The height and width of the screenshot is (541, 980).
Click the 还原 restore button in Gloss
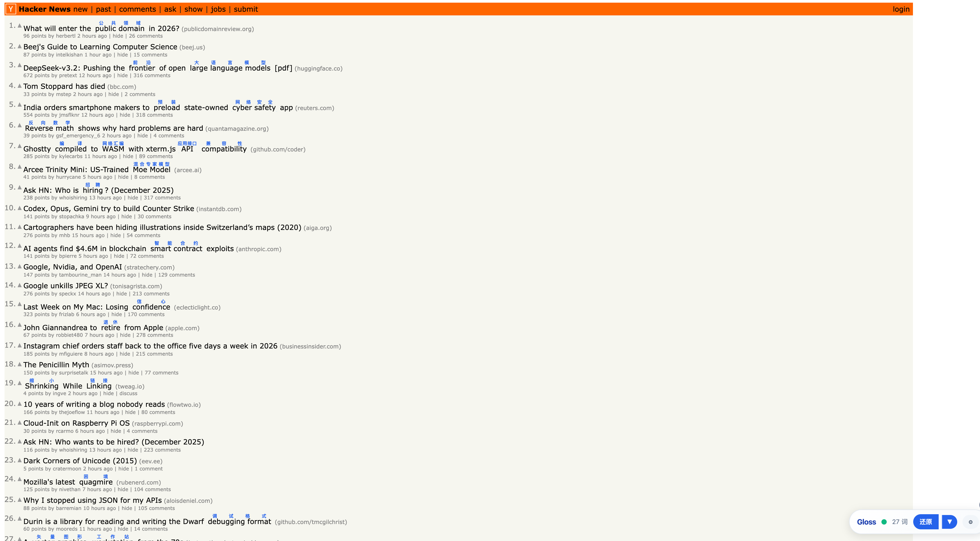pyautogui.click(x=925, y=522)
